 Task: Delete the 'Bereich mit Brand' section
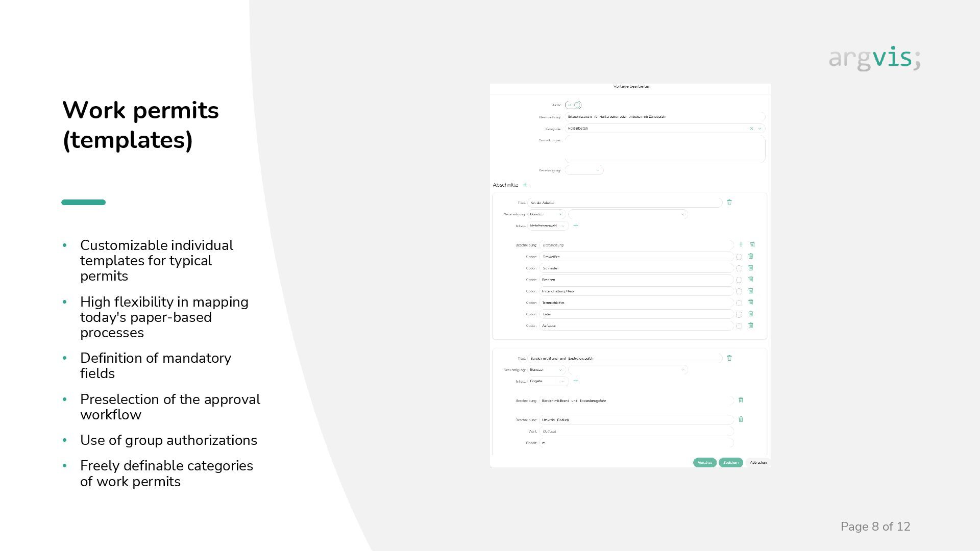[729, 358]
